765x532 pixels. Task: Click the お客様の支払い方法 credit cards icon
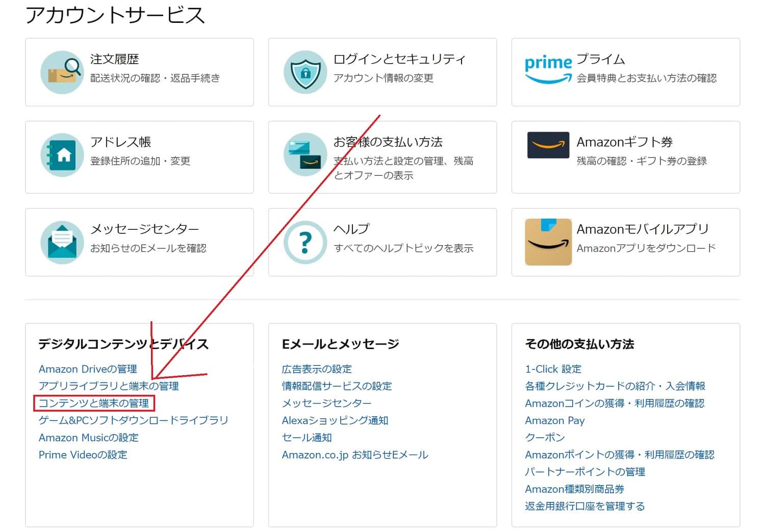tap(305, 155)
